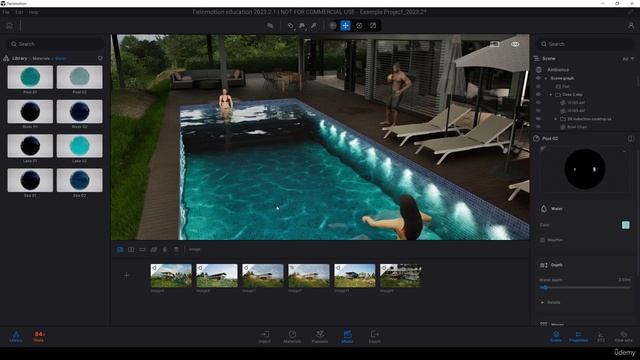Choose the material eyedropper picker tool

[313, 26]
